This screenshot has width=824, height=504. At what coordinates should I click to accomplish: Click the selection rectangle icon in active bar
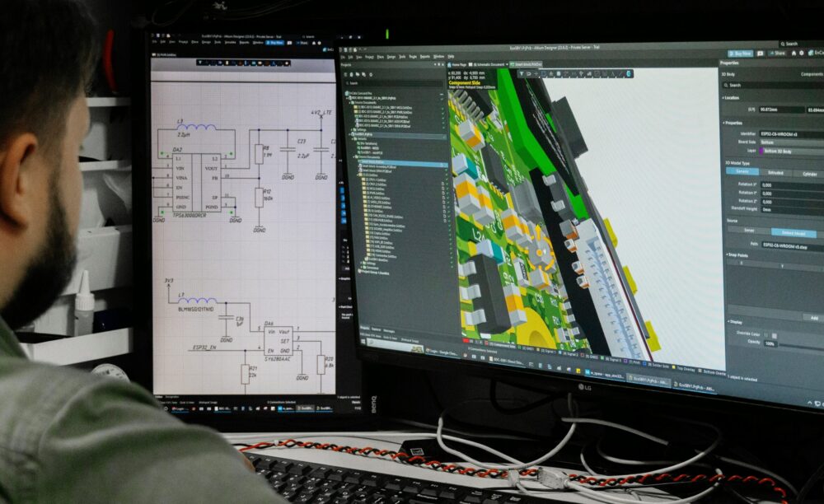coord(543,74)
